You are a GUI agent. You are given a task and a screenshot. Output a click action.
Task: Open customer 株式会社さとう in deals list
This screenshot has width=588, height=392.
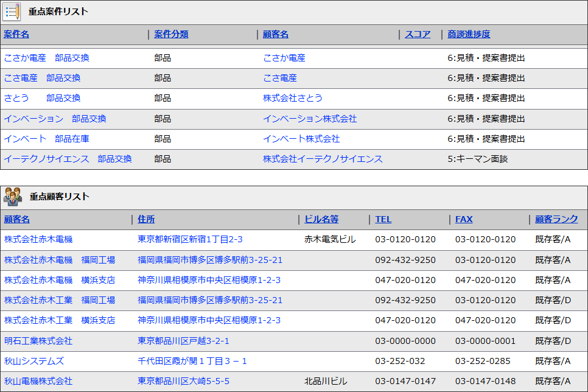293,99
